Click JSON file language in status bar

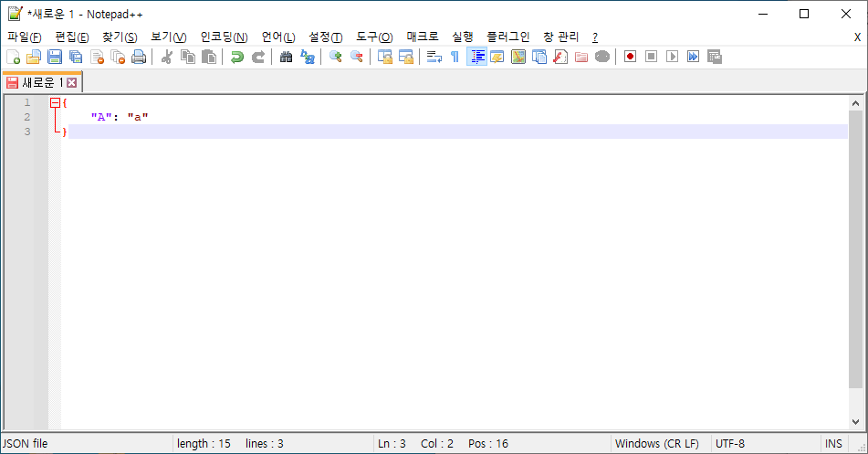pos(26,443)
